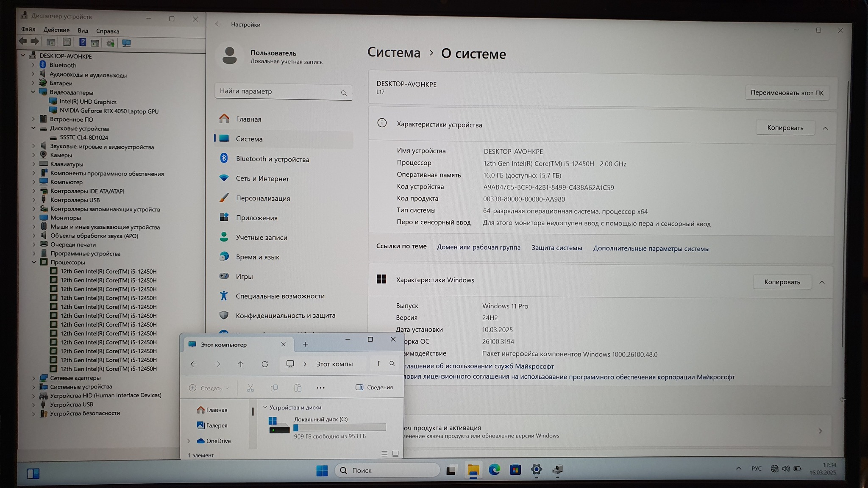Click the Windows Start button
Screen dimensions: 868x488
point(322,471)
